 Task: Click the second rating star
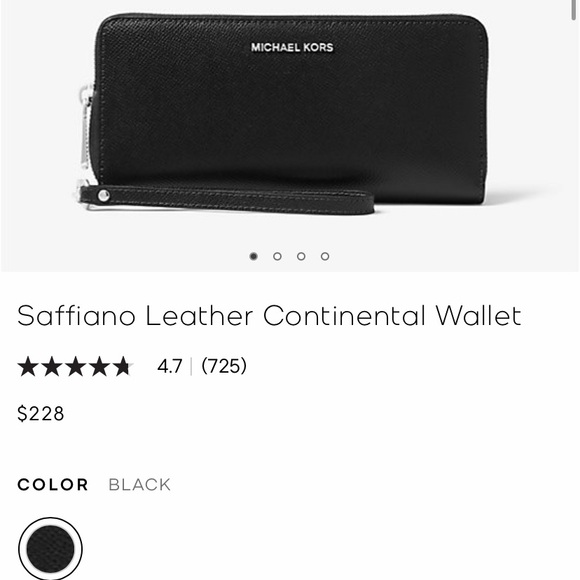52,367
